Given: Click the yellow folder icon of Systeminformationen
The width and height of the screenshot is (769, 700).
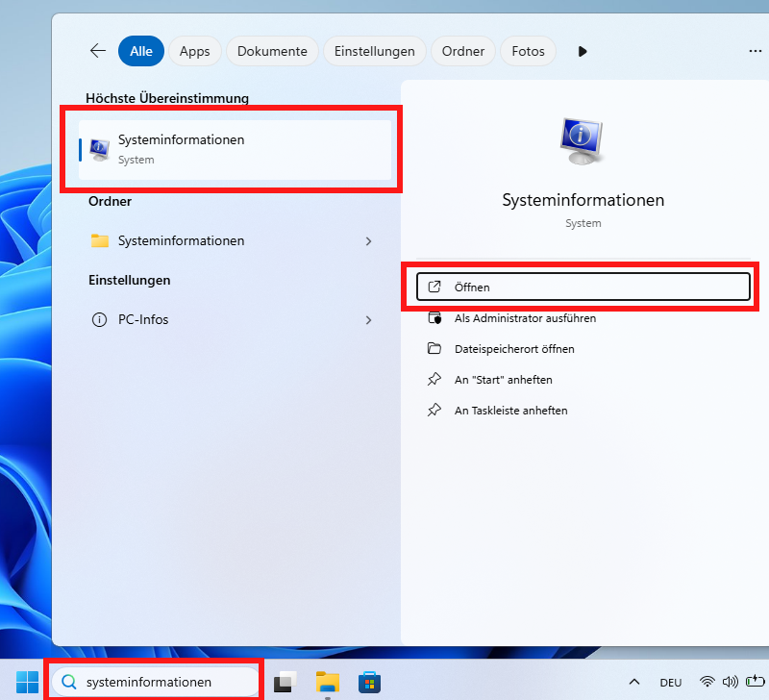Looking at the screenshot, I should click(x=100, y=240).
